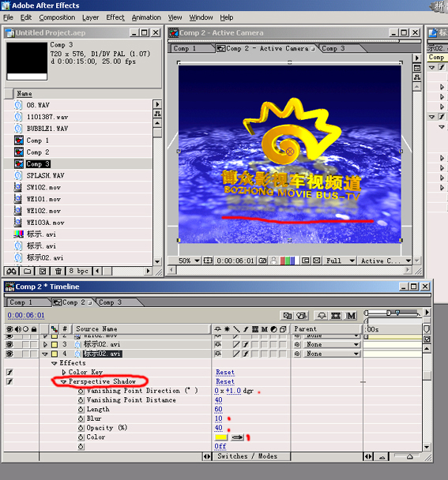Click current time 0:00:06:01 in Comp window

pyautogui.click(x=235, y=261)
